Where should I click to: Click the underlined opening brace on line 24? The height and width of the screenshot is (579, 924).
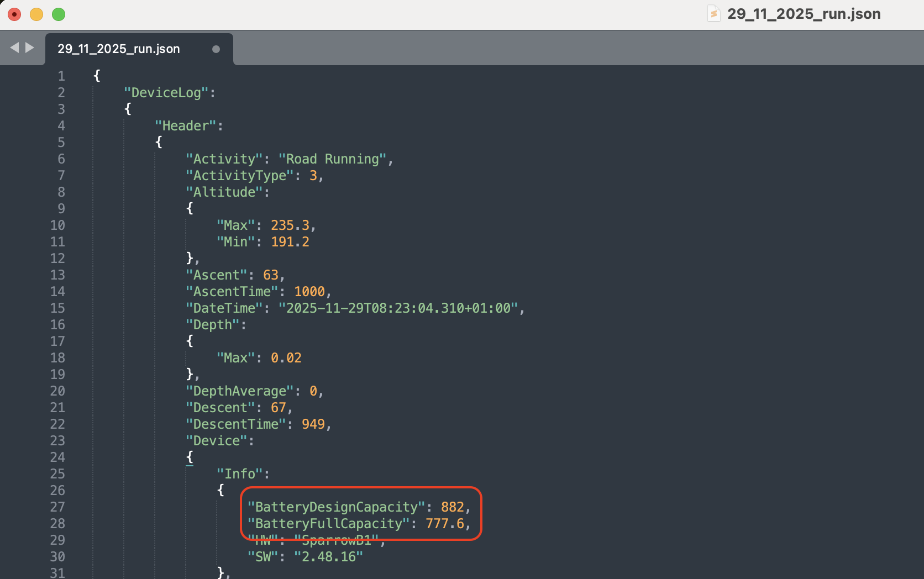point(190,457)
